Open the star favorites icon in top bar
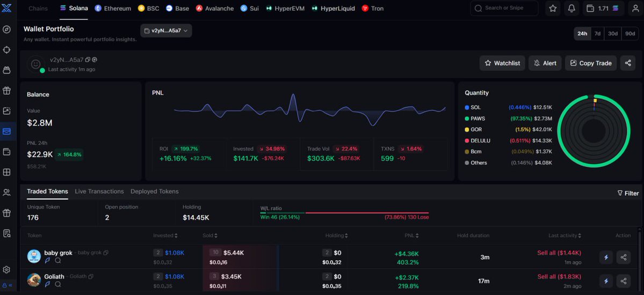The width and height of the screenshot is (644, 295). tap(553, 8)
